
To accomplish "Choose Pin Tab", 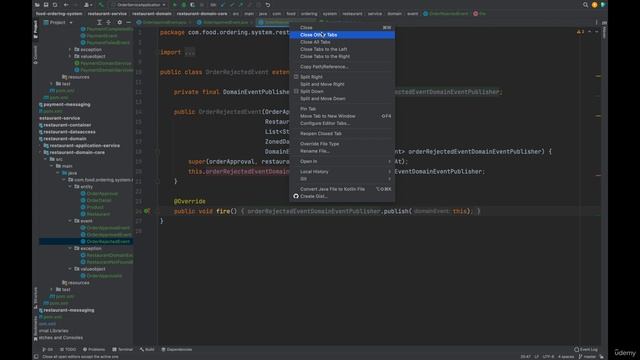I will [x=342, y=109].
